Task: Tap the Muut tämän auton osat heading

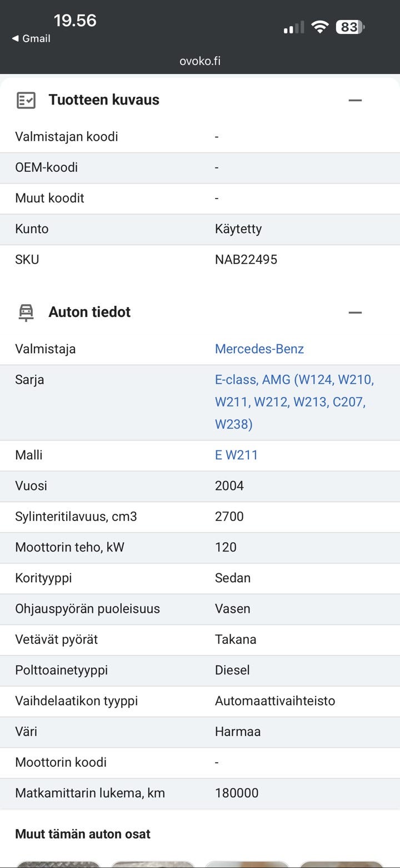Action: (83, 834)
